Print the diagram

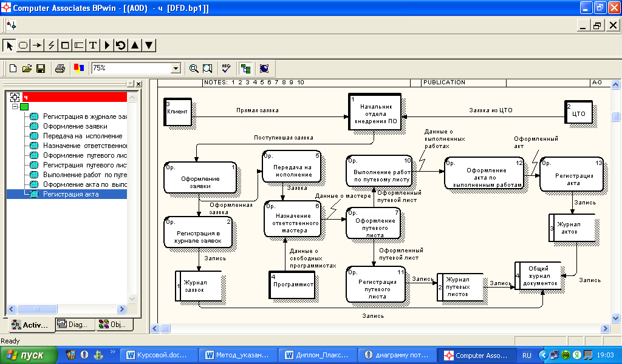60,69
